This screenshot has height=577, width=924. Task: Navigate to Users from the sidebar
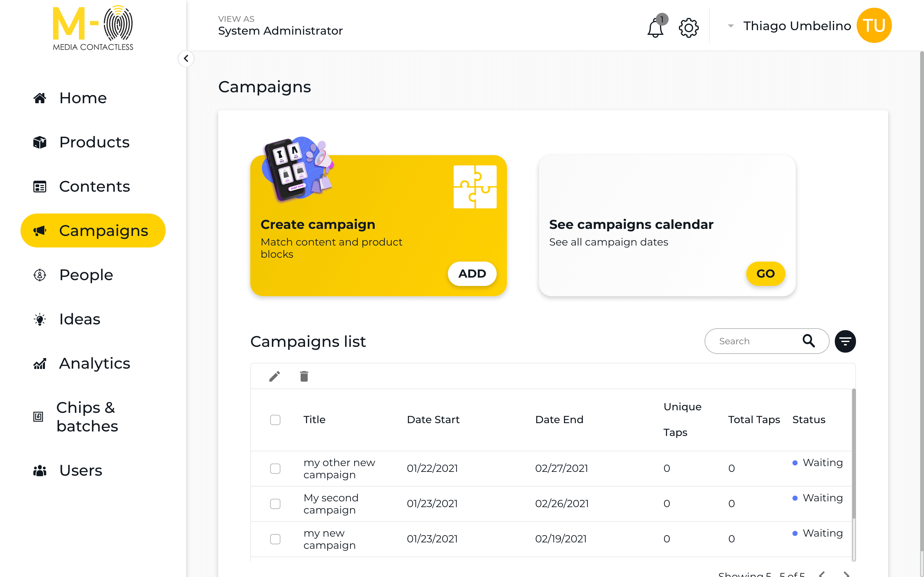pyautogui.click(x=80, y=470)
